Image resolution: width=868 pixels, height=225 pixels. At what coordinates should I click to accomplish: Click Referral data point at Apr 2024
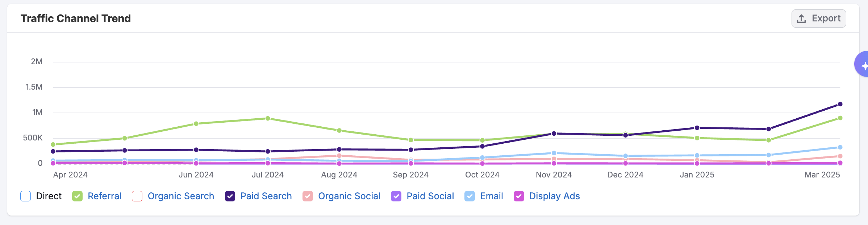pos(53,144)
